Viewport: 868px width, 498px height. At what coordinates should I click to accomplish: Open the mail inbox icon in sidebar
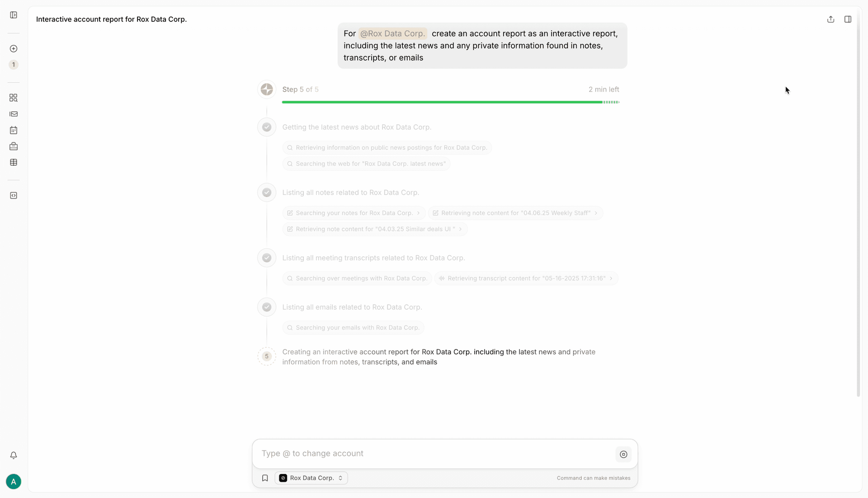click(14, 114)
